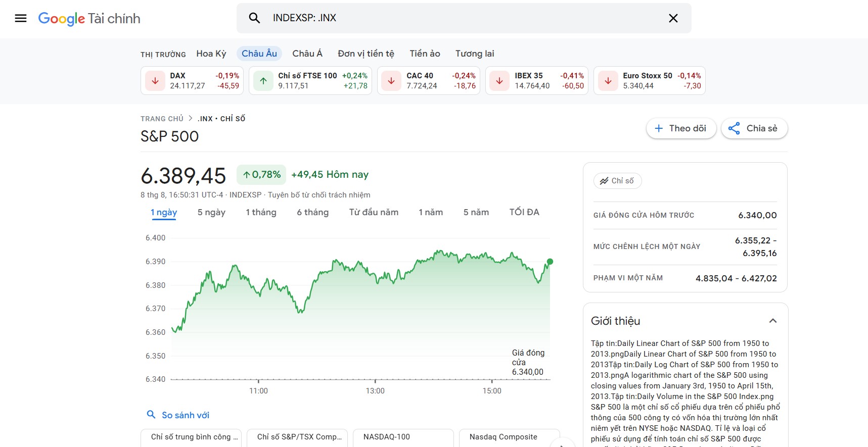Click the Chia sẻ share button

coord(754,128)
